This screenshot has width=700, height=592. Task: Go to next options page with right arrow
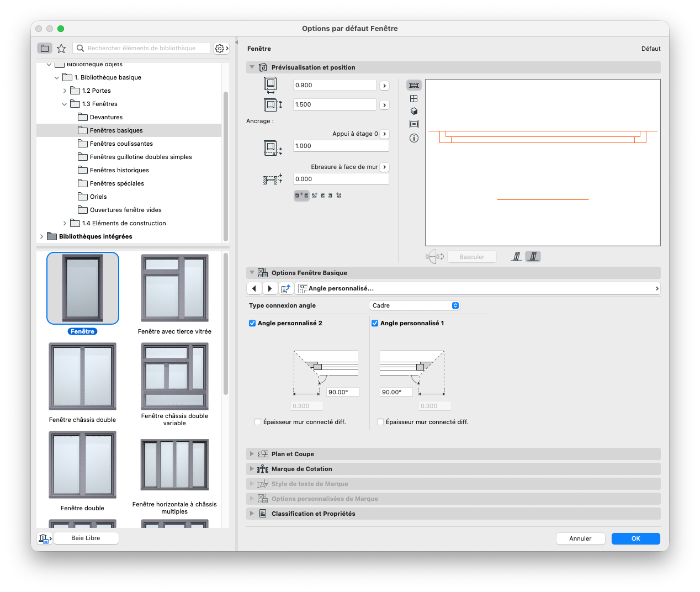coord(270,288)
